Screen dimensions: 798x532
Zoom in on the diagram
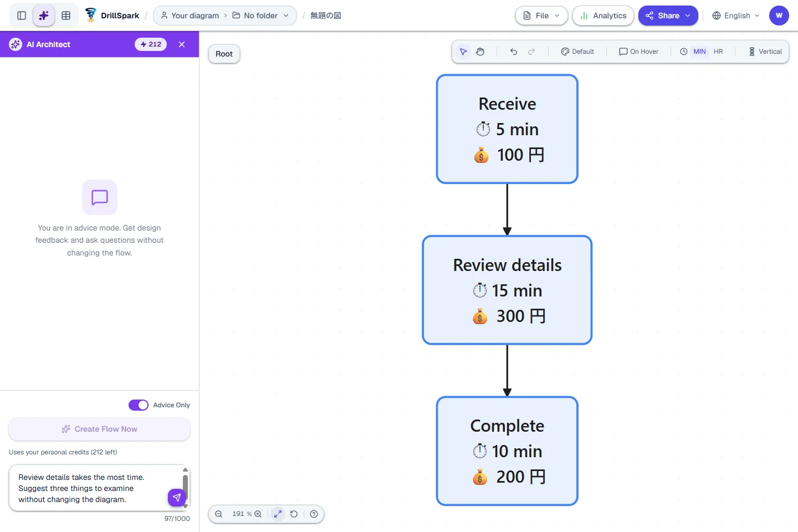pos(258,514)
